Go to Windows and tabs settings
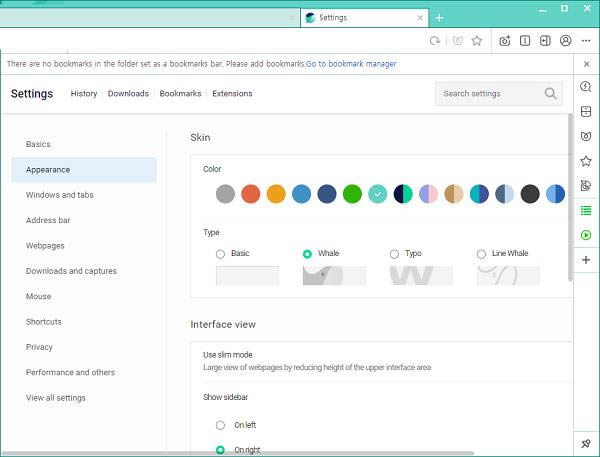The height and width of the screenshot is (457, 600). click(x=60, y=195)
